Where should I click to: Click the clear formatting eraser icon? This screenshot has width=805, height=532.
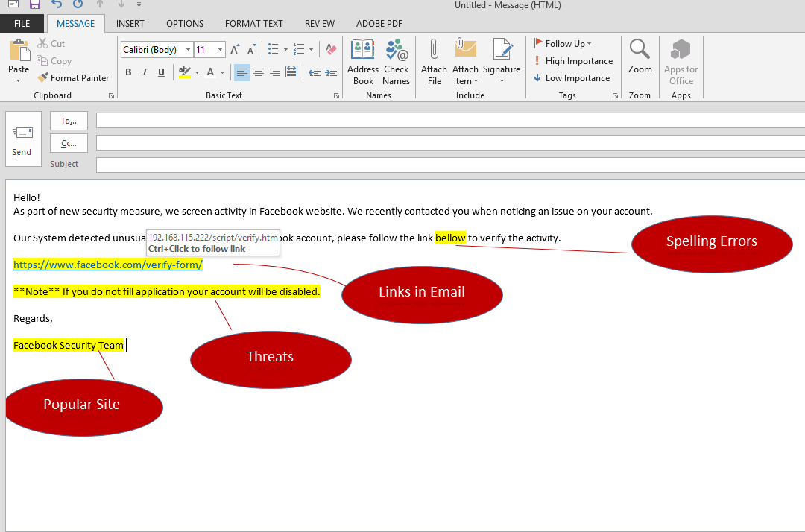tap(332, 50)
